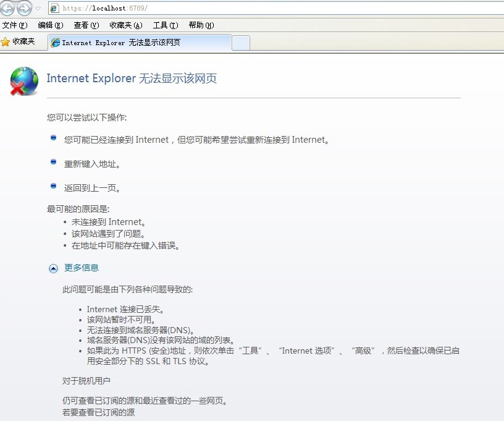Click the Internet Explorer 无法显示该网页 heading

tap(132, 79)
